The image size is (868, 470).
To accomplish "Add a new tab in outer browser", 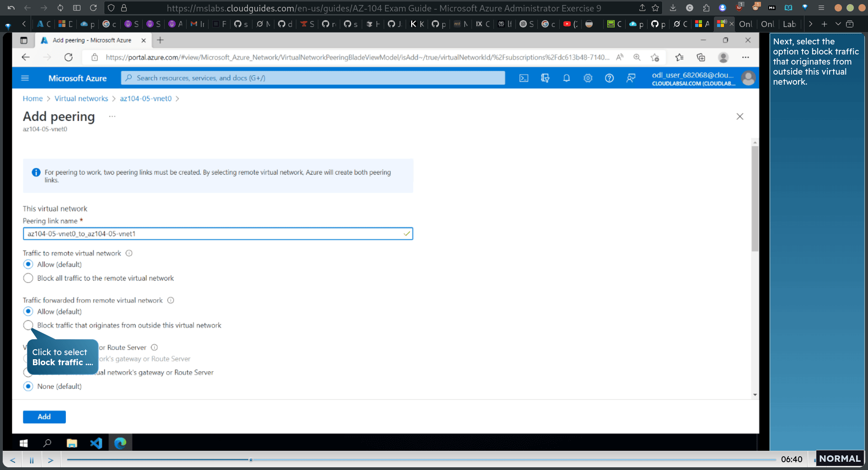I will tap(825, 24).
